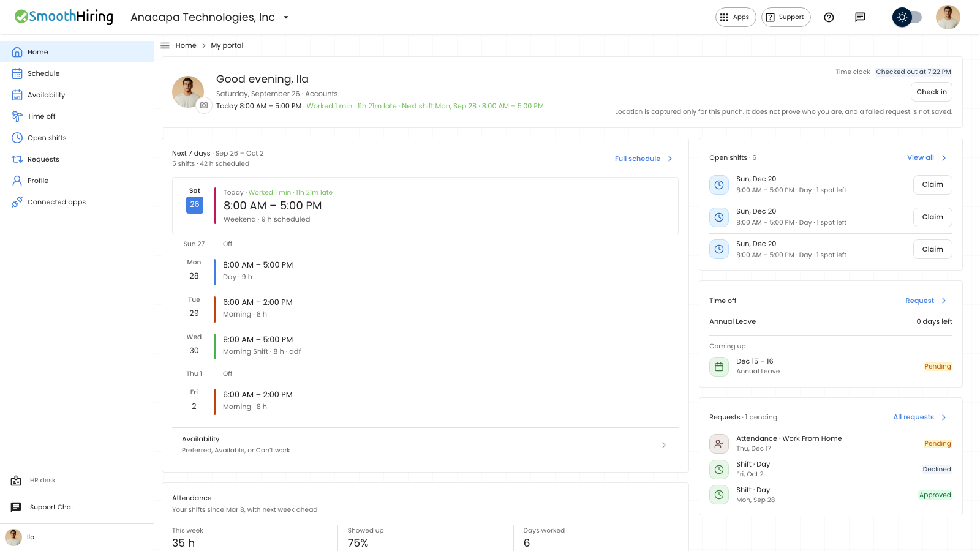Click the Shift Day Mon, Sep 28 clock icon

pyautogui.click(x=719, y=495)
